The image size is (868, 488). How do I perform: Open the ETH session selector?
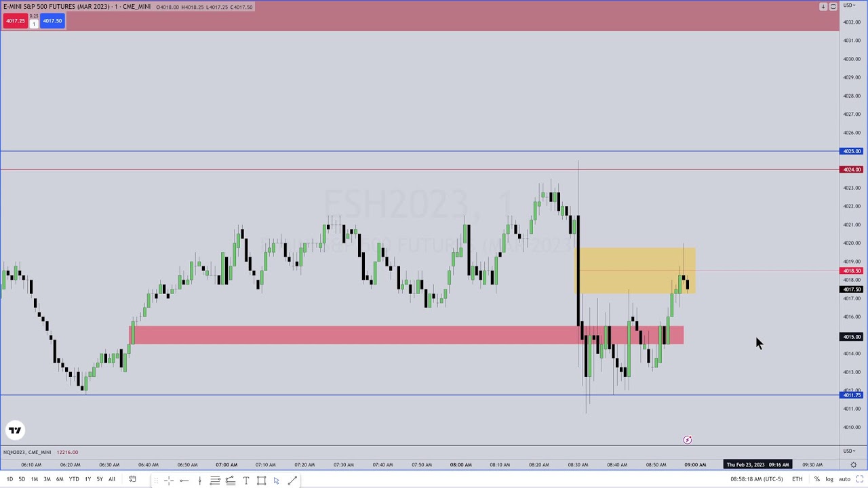797,479
